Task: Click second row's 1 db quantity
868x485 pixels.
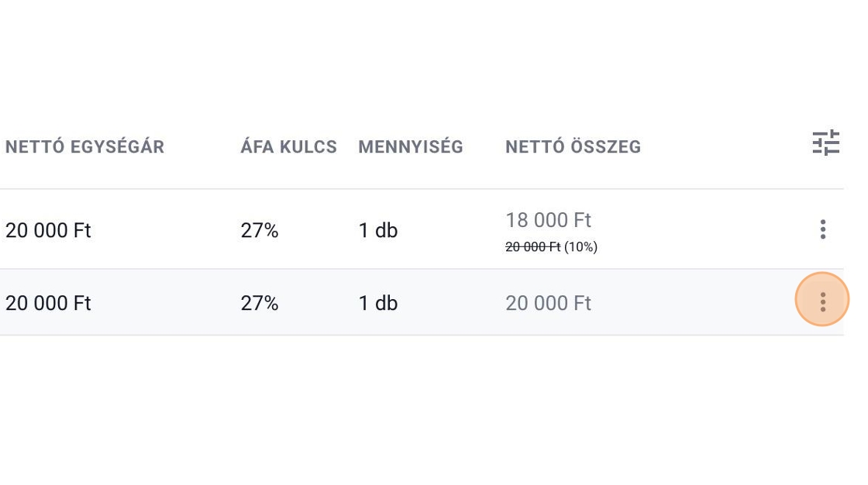Action: coord(377,303)
